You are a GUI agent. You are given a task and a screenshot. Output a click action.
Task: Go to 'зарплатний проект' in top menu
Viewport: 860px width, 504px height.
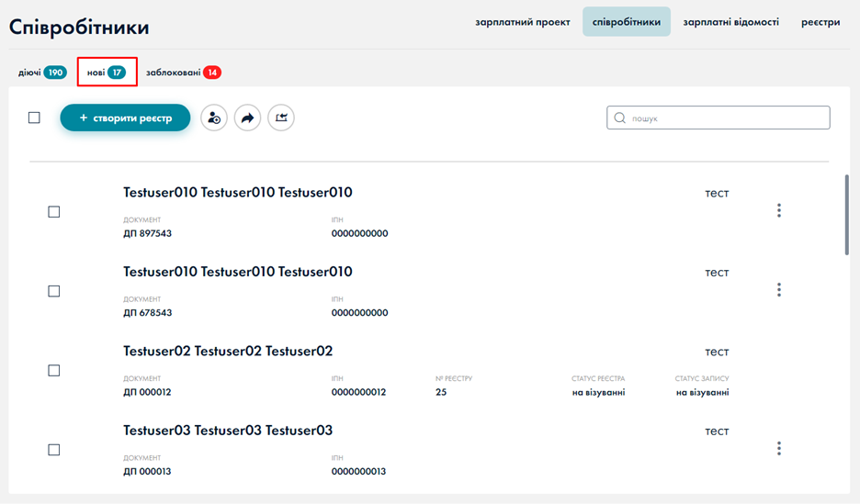[523, 21]
